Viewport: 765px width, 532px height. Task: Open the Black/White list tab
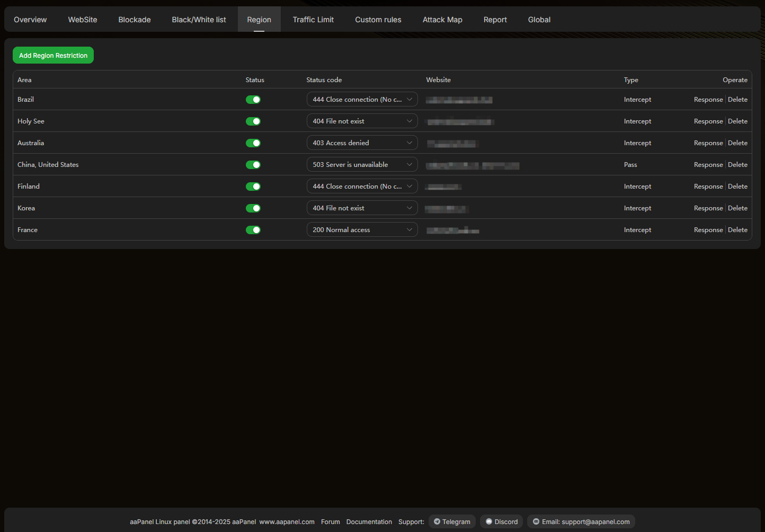(x=199, y=20)
